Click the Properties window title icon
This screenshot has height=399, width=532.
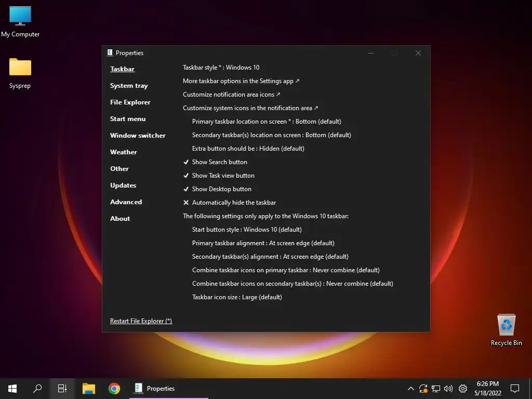(110, 52)
